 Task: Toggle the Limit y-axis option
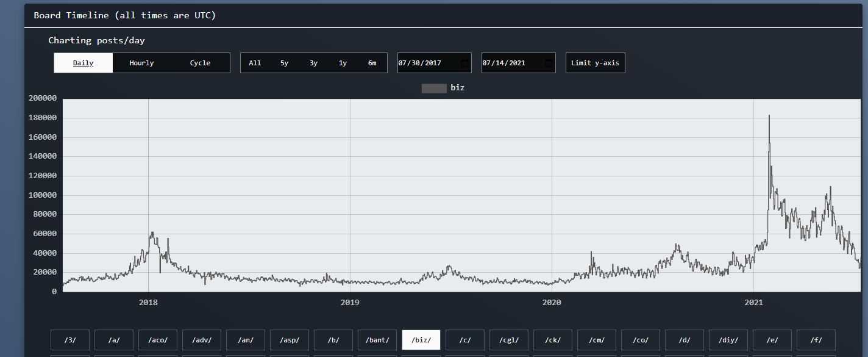(x=595, y=63)
